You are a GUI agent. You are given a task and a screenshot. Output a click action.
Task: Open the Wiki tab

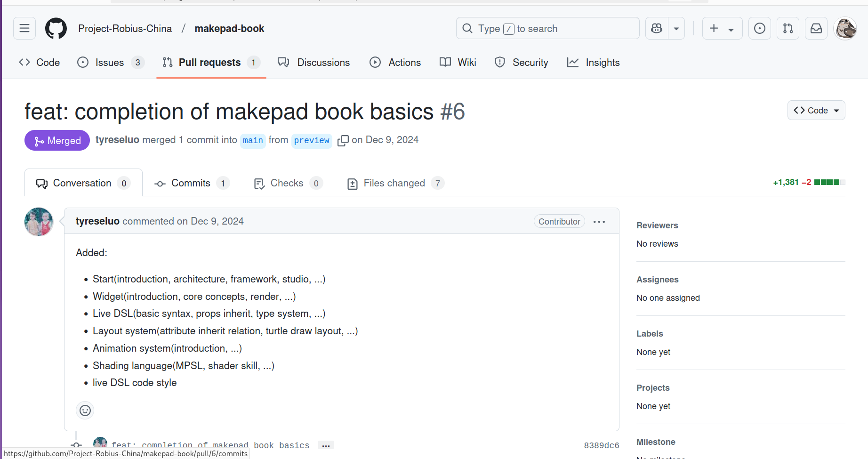click(x=458, y=63)
